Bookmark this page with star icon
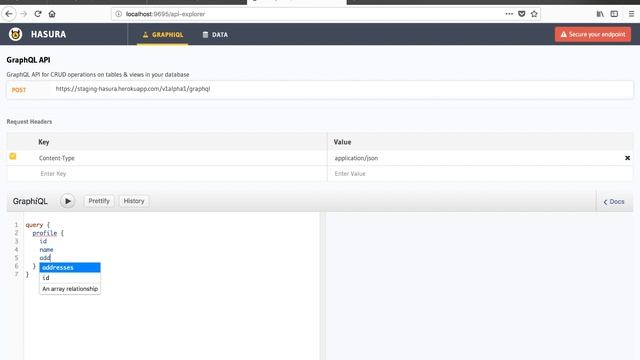 (x=534, y=14)
